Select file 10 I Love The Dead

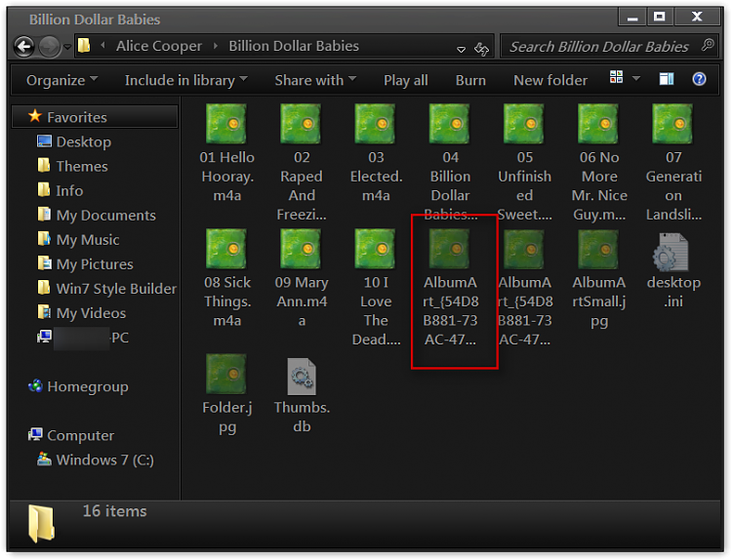point(376,288)
